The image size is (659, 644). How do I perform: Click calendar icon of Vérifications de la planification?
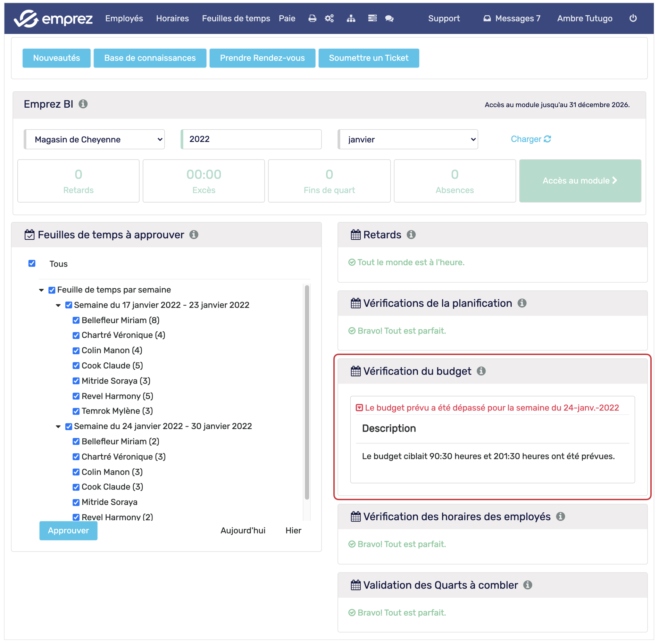(356, 303)
